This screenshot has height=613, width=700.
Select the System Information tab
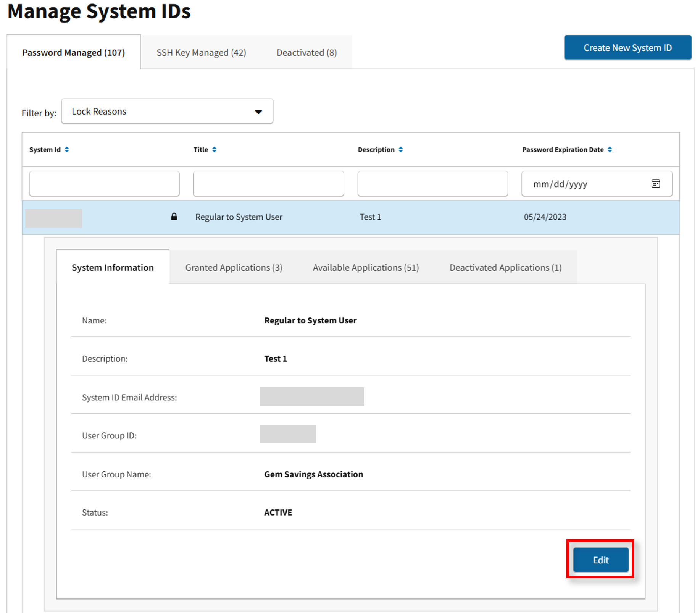coord(113,268)
